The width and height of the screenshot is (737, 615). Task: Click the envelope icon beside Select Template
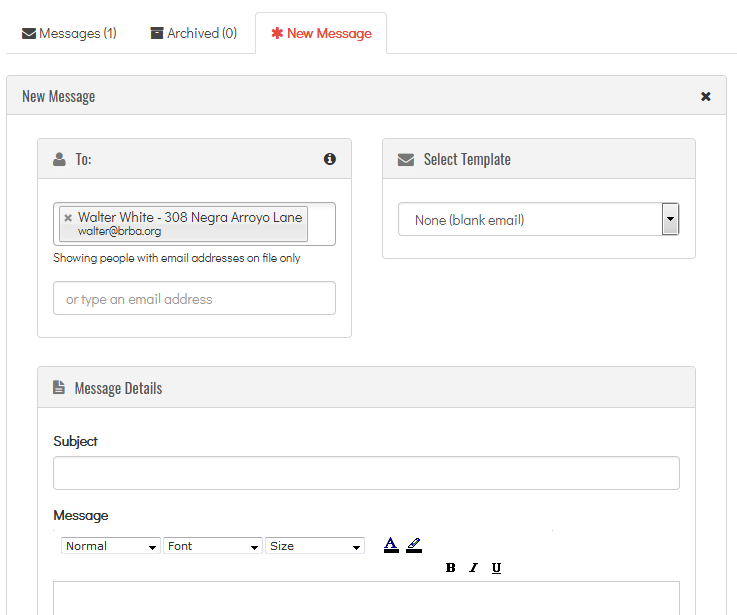point(405,159)
